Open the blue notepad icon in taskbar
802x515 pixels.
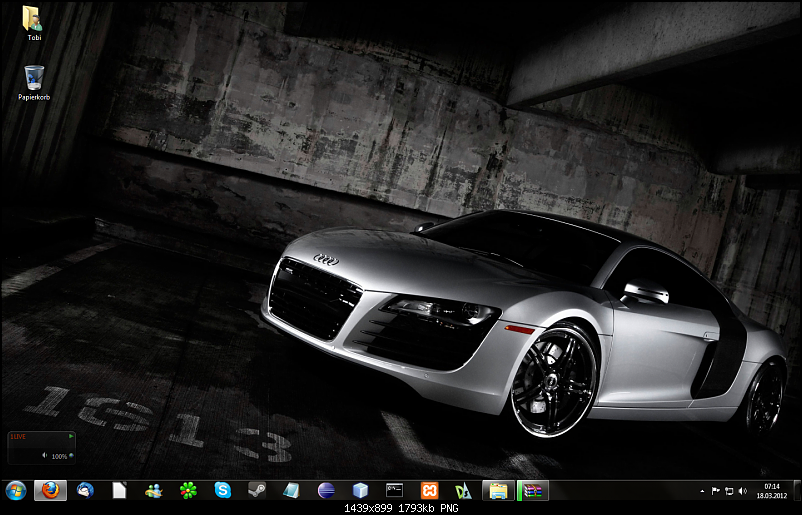[x=291, y=490]
